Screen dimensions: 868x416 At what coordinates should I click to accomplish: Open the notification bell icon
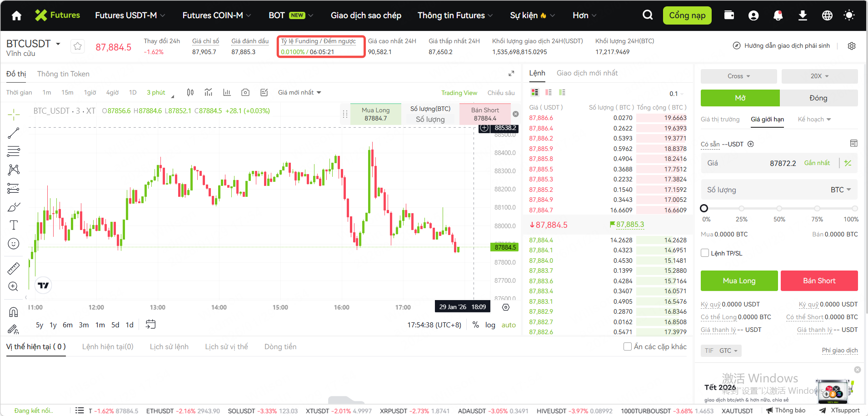coord(778,15)
